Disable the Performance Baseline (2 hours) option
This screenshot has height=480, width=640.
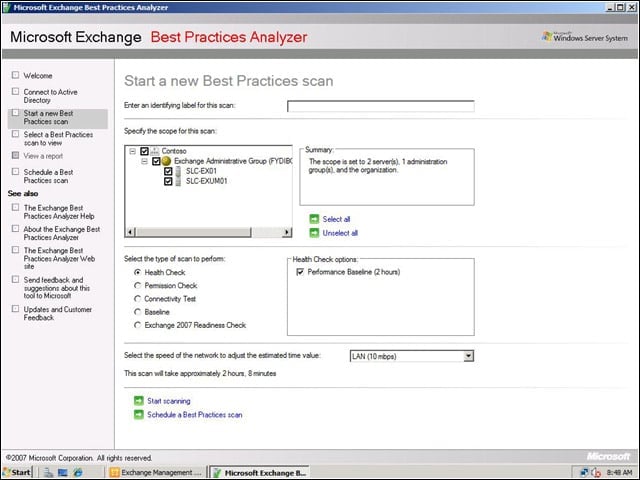pos(300,272)
